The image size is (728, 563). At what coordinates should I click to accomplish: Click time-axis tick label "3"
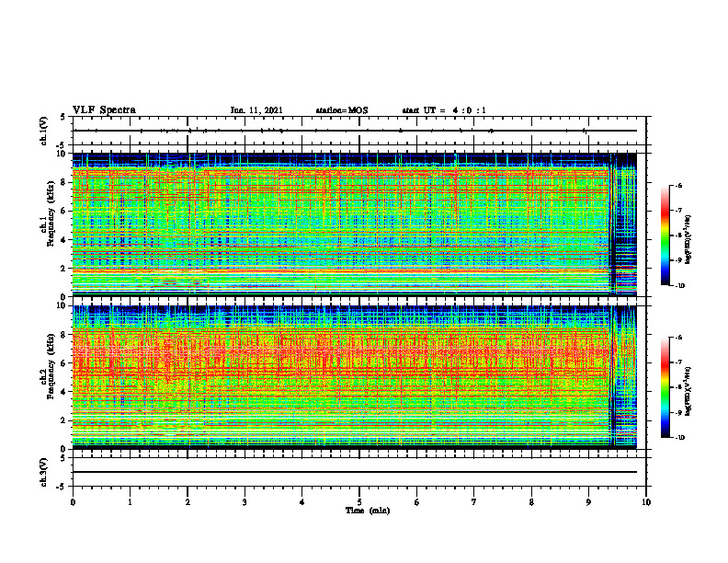click(x=245, y=502)
